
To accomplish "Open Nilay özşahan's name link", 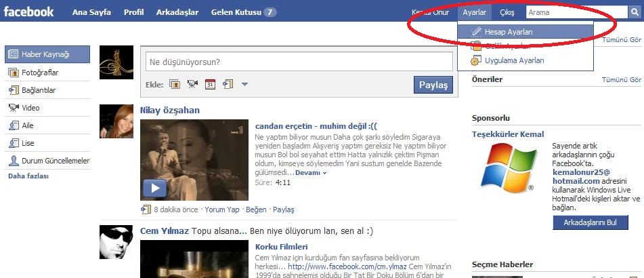I will [x=169, y=111].
